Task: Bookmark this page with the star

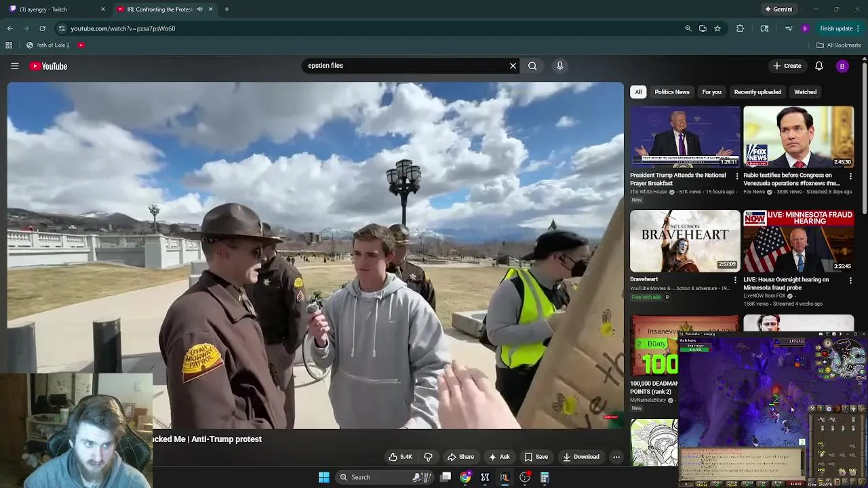Action: coord(717,28)
